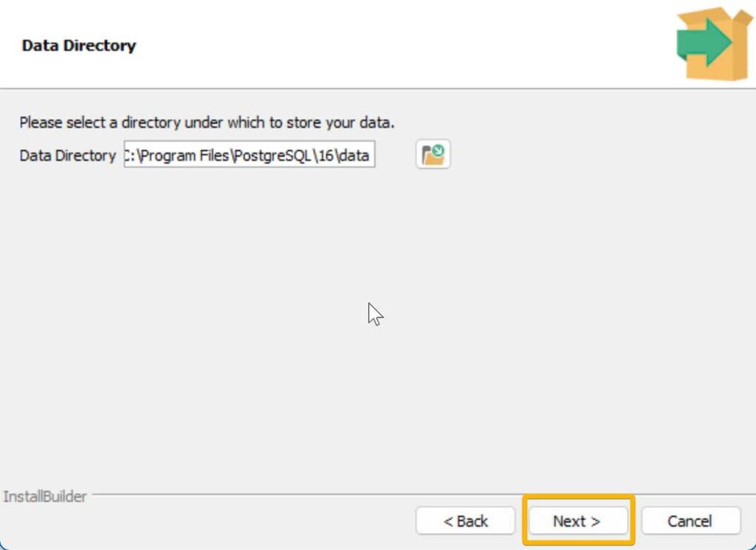Place cursor after '\16\data' in path field
The width and height of the screenshot is (756, 550).
click(370, 156)
